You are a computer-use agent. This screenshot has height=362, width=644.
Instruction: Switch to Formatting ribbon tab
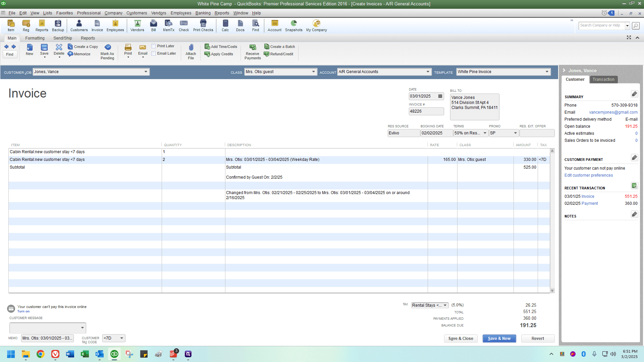pyautogui.click(x=35, y=38)
